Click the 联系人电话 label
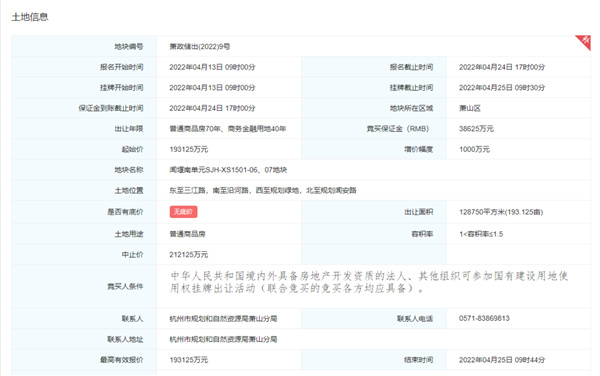Screen dimensions: 600x376 pos(415,319)
